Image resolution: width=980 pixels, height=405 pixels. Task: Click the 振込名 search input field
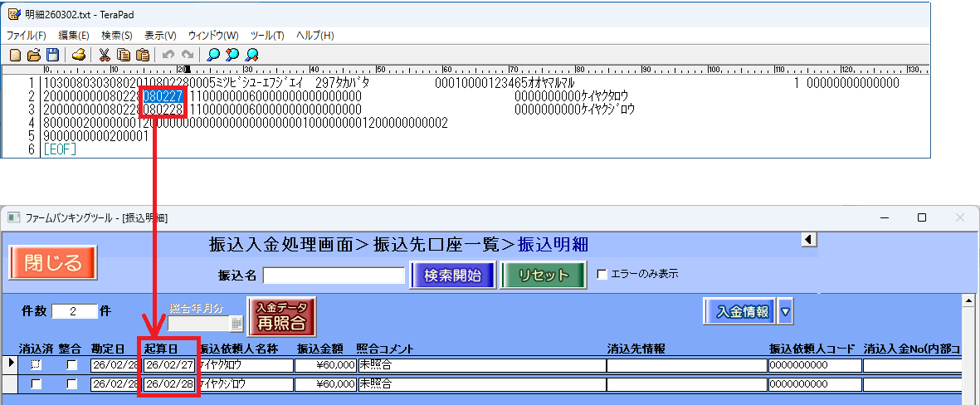tap(334, 276)
